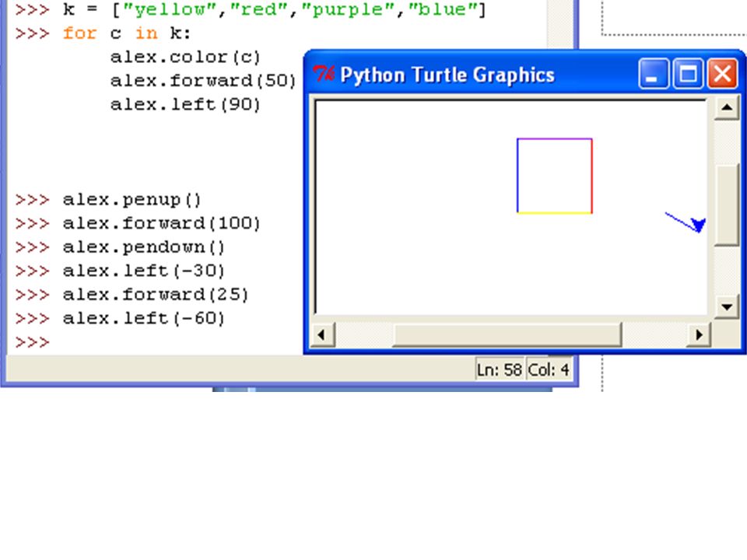
Task: Minimize the Python Turtle Graphics window
Action: (653, 74)
